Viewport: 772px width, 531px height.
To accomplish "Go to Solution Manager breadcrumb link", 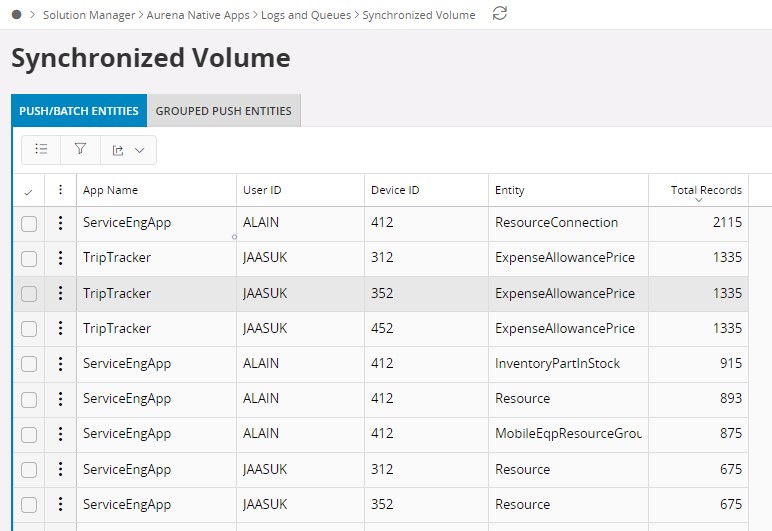I will click(x=90, y=15).
